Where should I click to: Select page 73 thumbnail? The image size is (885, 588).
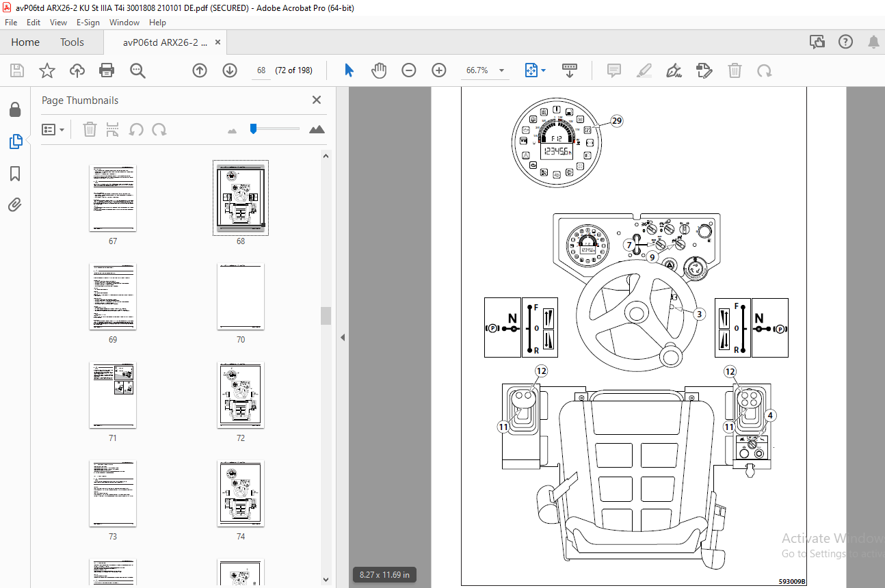tap(113, 494)
